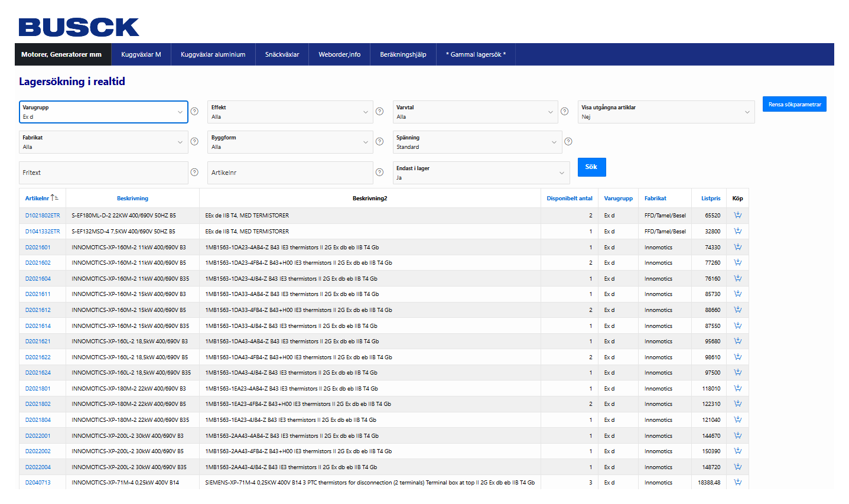849x504 pixels.
Task: Open the Kuggväxlar aluminium menu tab
Action: 213,54
